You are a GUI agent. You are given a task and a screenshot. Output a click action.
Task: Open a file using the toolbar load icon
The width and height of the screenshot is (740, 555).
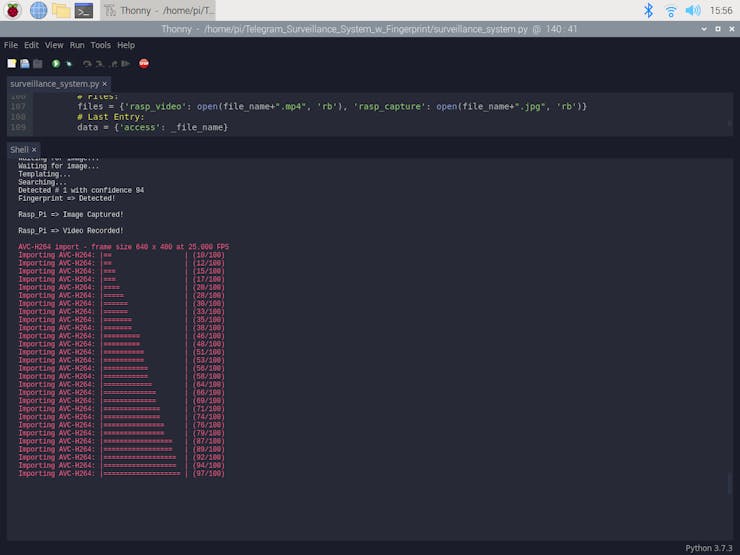pos(25,63)
